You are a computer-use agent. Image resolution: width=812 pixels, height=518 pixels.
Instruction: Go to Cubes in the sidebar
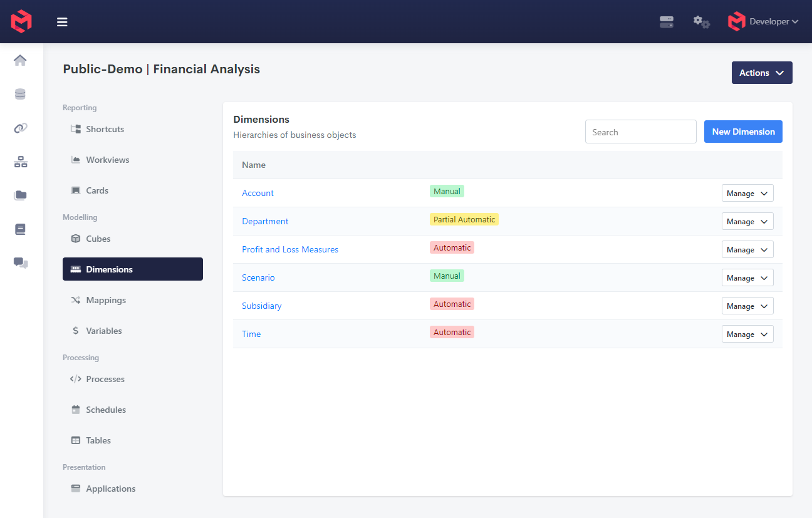[98, 239]
